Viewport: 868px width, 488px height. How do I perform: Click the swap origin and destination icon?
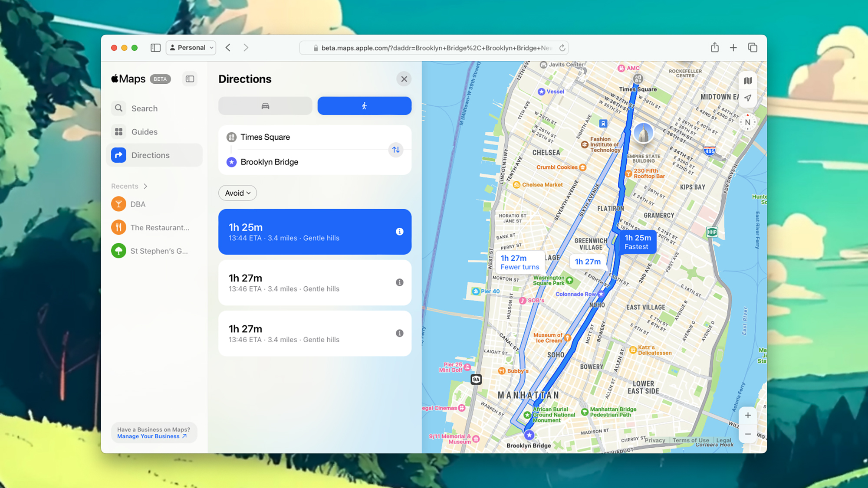pos(395,150)
